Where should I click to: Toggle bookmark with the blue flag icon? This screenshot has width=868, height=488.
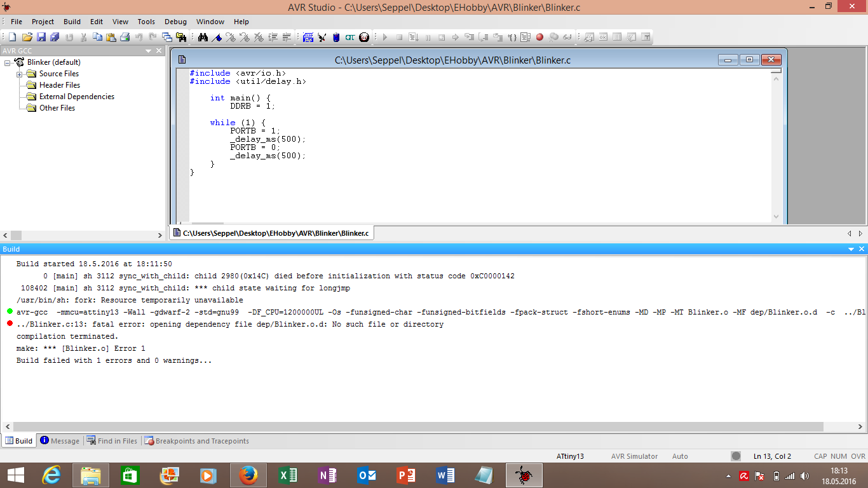point(217,37)
